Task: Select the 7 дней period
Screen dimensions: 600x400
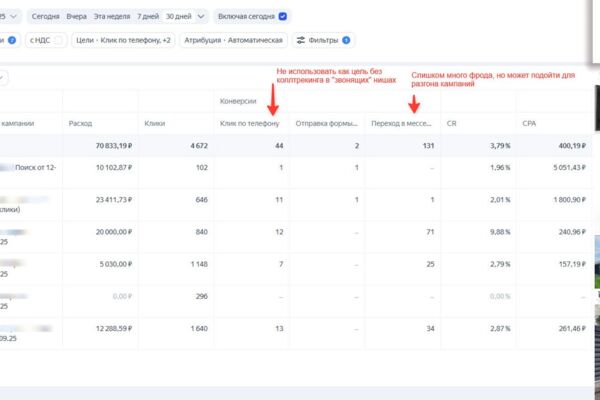Action: (x=148, y=16)
